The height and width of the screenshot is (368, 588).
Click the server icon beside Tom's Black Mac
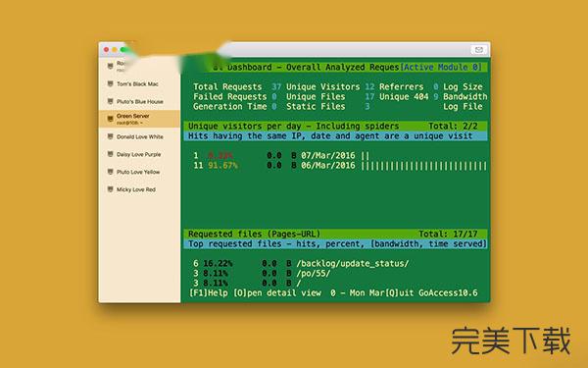click(110, 83)
